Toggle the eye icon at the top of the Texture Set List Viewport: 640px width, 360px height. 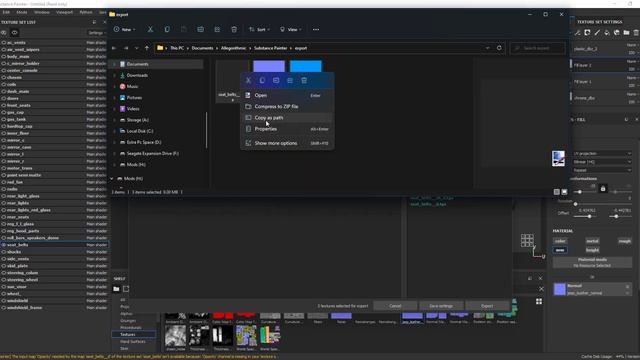click(x=15, y=33)
